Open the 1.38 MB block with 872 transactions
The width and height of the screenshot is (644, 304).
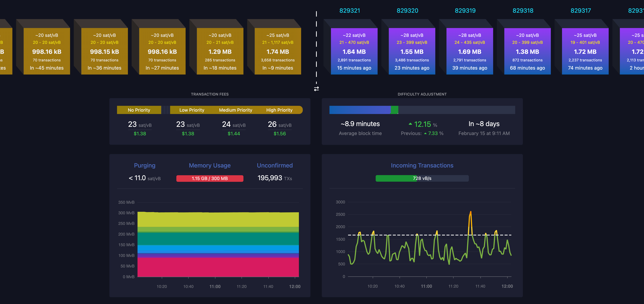[527, 51]
